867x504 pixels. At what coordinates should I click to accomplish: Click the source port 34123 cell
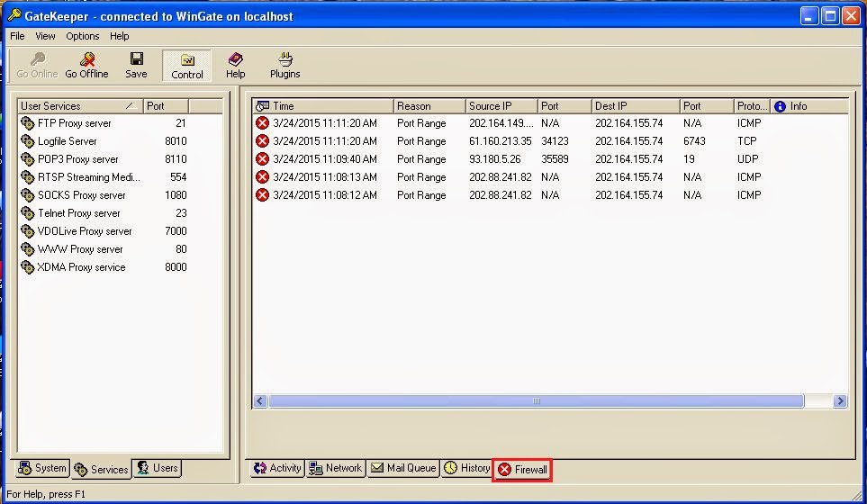(x=555, y=141)
